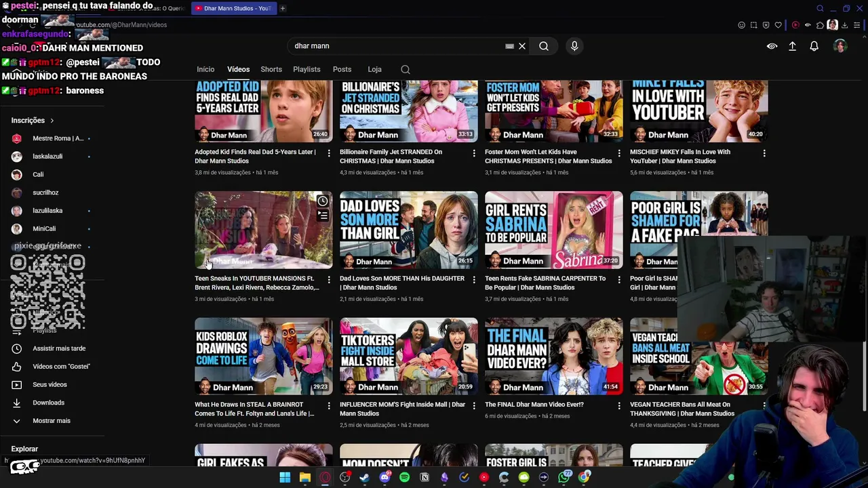Open Opera emoji picker icon in address bar
Screen dimensions: 868x488
coord(741,25)
